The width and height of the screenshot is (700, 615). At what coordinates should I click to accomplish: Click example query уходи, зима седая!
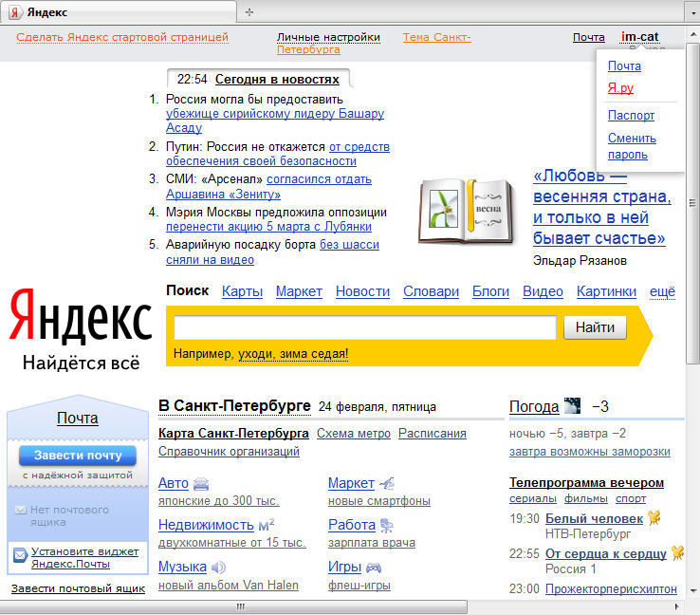pyautogui.click(x=293, y=354)
